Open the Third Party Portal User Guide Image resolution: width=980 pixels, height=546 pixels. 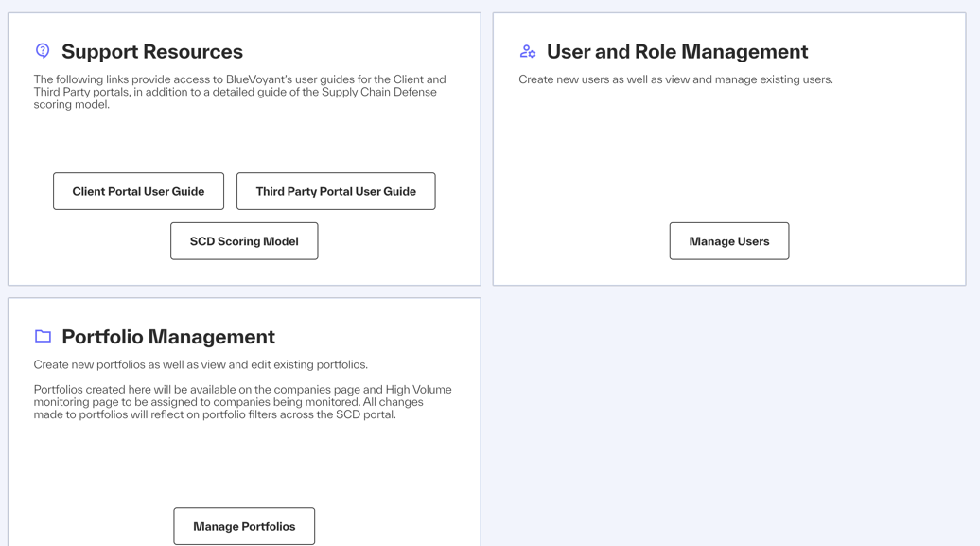pyautogui.click(x=336, y=191)
